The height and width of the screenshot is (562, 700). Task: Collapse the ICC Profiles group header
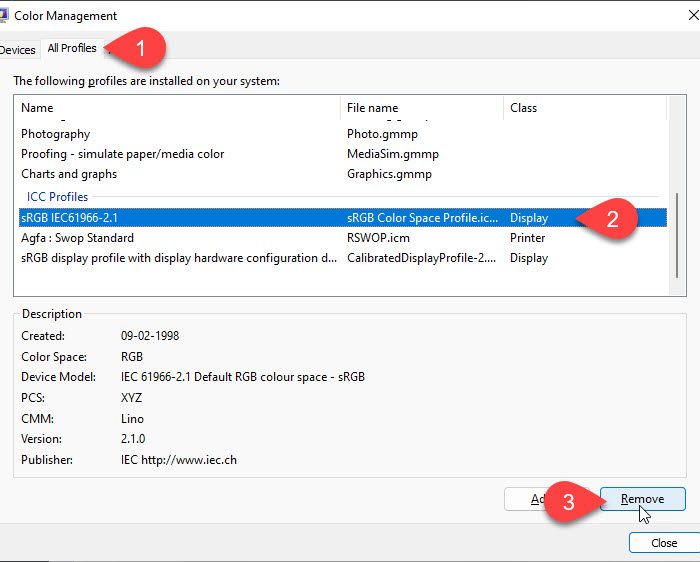(x=55, y=197)
